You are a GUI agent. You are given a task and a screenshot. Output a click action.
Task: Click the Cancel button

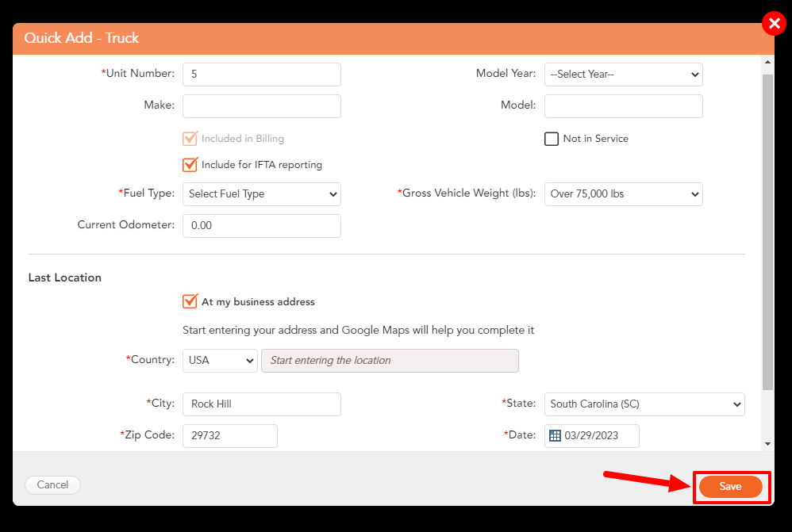(x=52, y=485)
